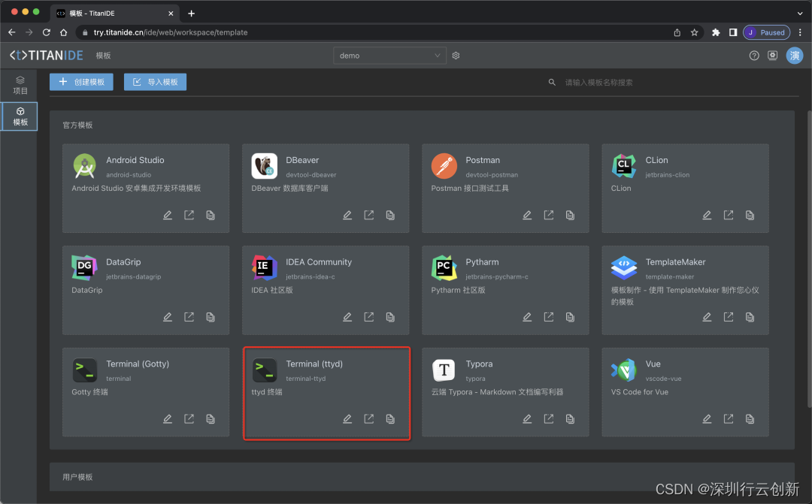Select the 模板 sidebar tab
This screenshot has height=504, width=812.
(20, 116)
